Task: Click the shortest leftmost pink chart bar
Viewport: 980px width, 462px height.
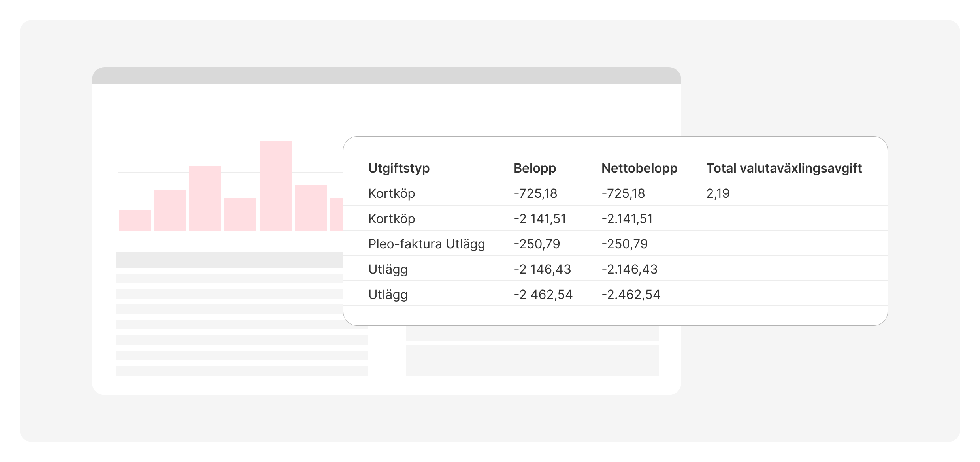Action: (135, 220)
